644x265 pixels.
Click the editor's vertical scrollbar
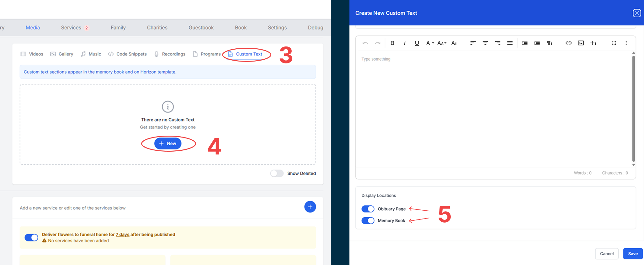pyautogui.click(x=633, y=109)
